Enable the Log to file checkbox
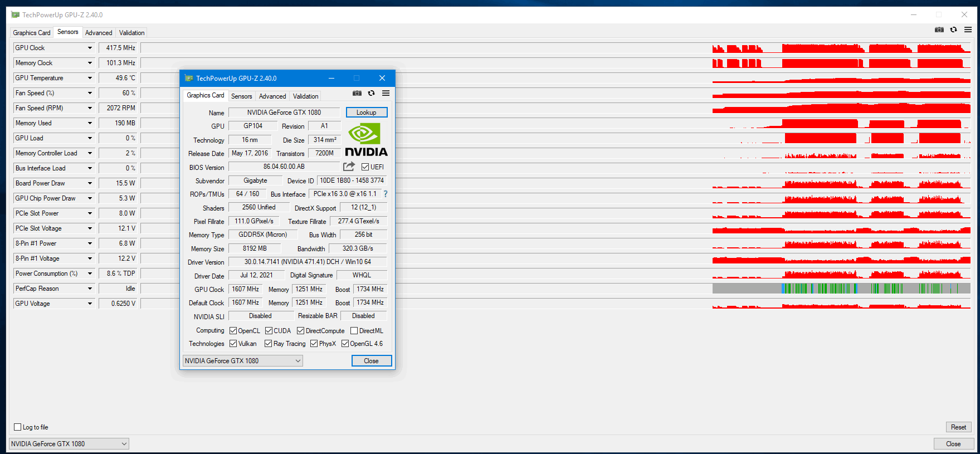The width and height of the screenshot is (980, 454). click(x=17, y=427)
